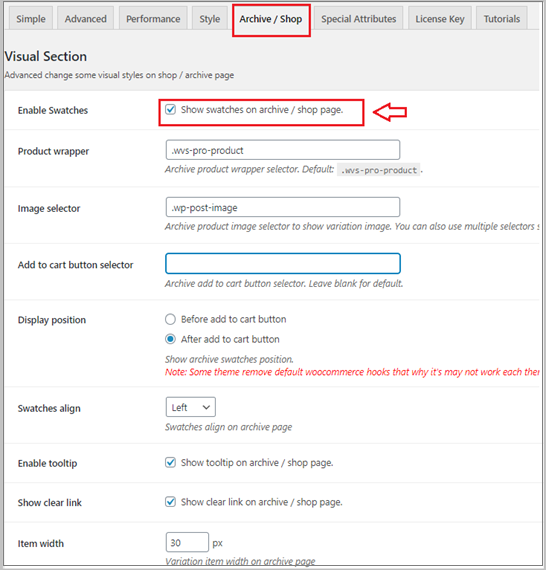Click the Product wrapper label

(53, 151)
